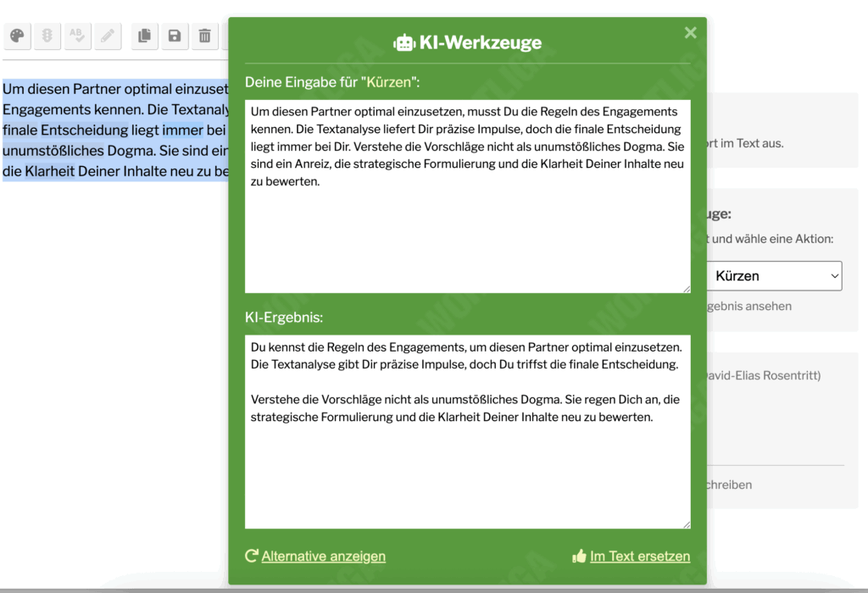Click the trash delete icon
The height and width of the screenshot is (593, 868).
(x=205, y=36)
